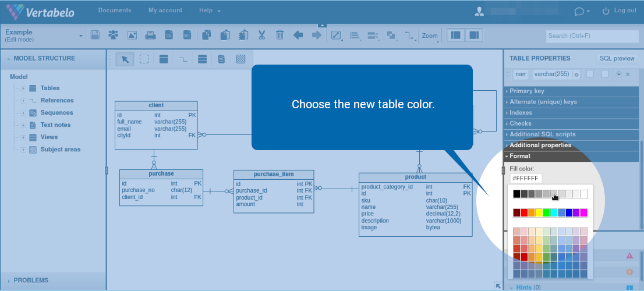Click the Log out link
Screen dimensions: 644x291
pyautogui.click(x=625, y=10)
